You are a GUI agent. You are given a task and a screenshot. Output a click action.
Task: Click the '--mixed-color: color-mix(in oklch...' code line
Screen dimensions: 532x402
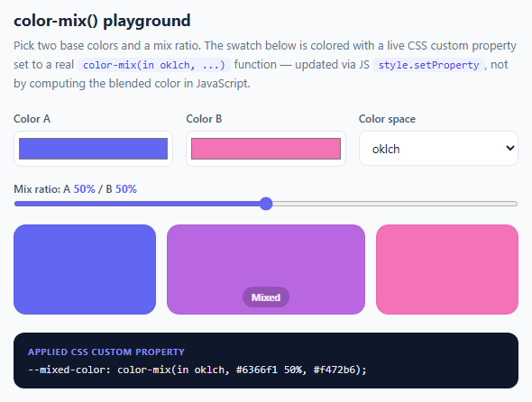pos(197,370)
